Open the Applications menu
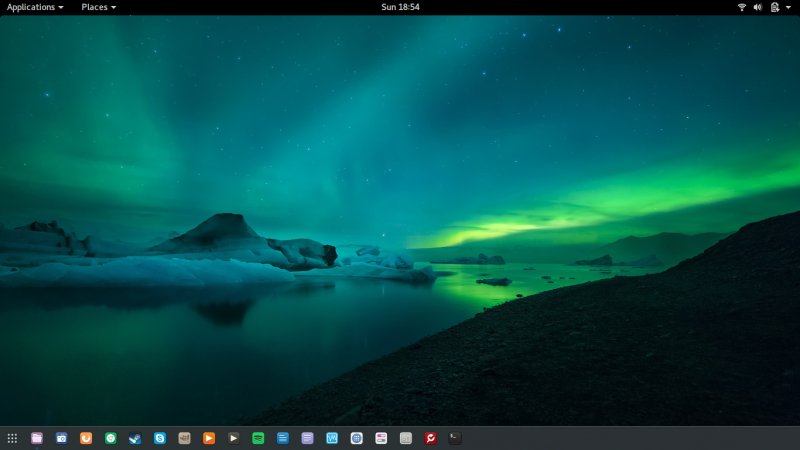The image size is (800, 450). (35, 7)
